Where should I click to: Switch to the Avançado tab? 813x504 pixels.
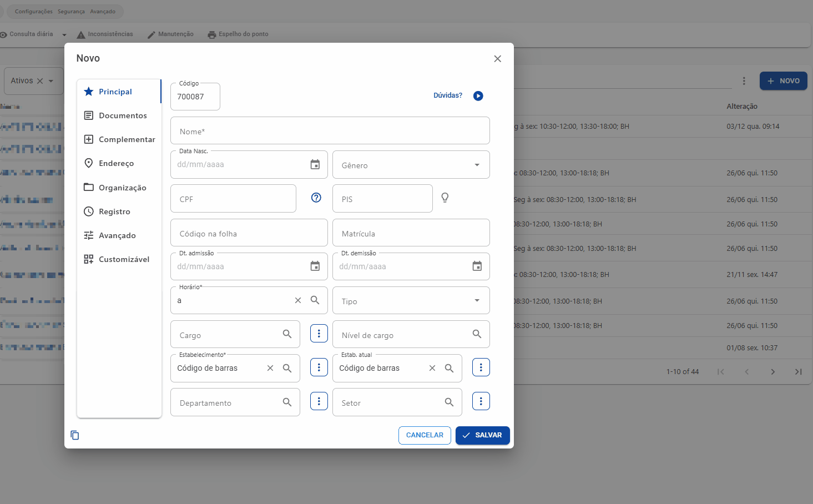(119, 235)
